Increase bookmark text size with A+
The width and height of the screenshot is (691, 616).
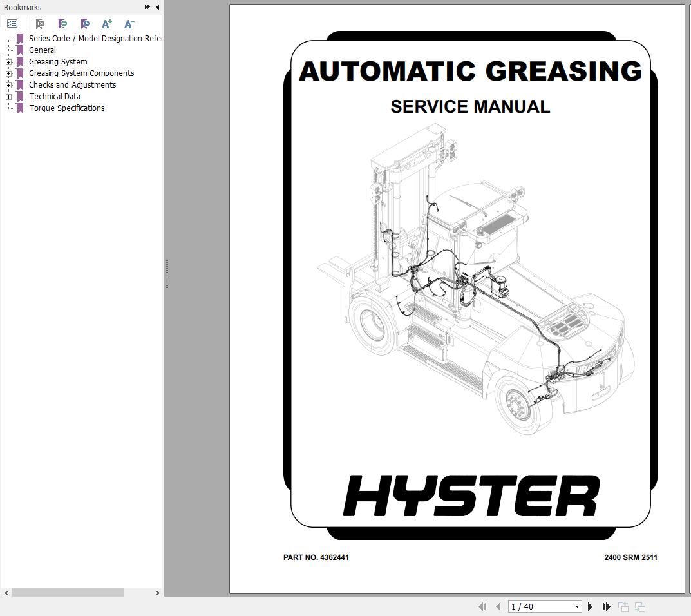(107, 24)
